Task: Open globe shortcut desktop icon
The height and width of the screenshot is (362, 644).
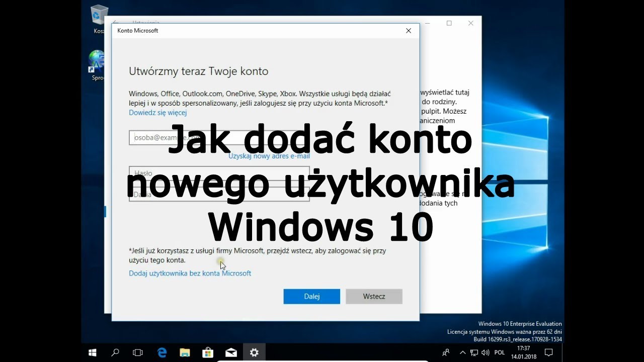Action: coord(97,65)
